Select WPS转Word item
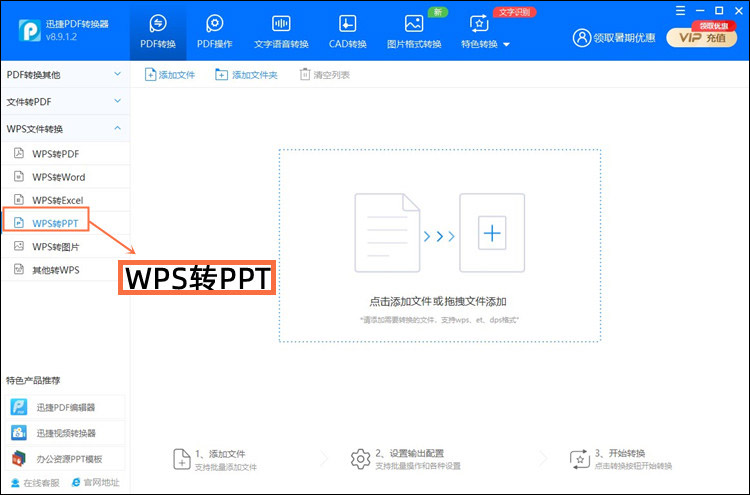Screen dimensions: 750x495 (x=65, y=177)
